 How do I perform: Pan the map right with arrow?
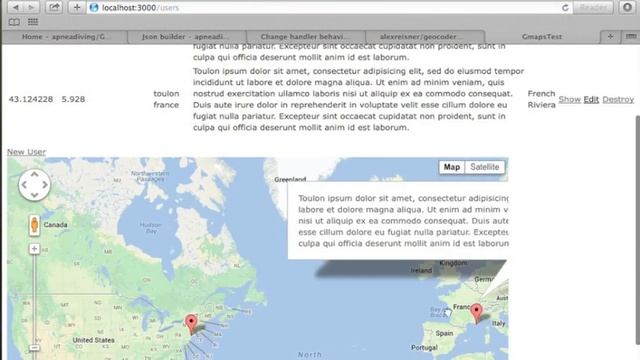coord(44,185)
